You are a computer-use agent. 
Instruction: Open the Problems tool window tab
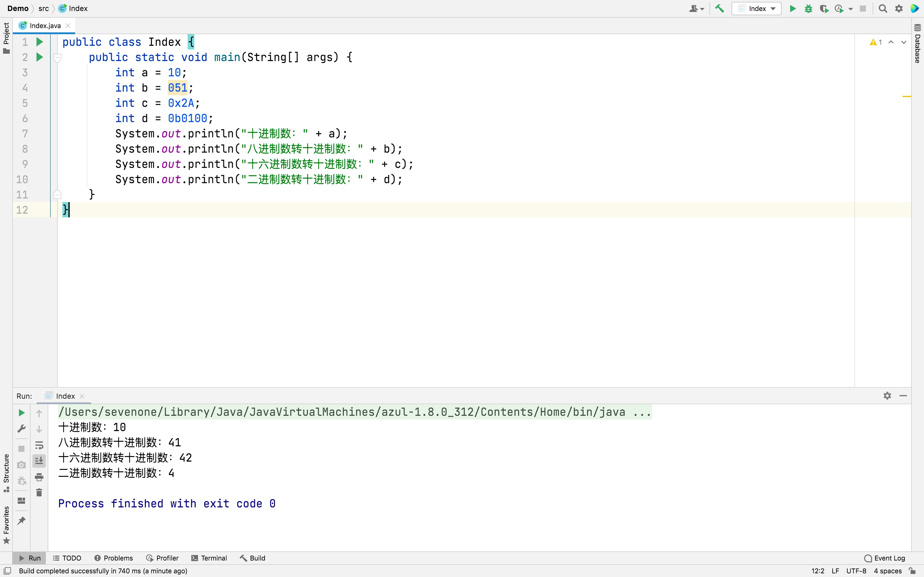113,558
